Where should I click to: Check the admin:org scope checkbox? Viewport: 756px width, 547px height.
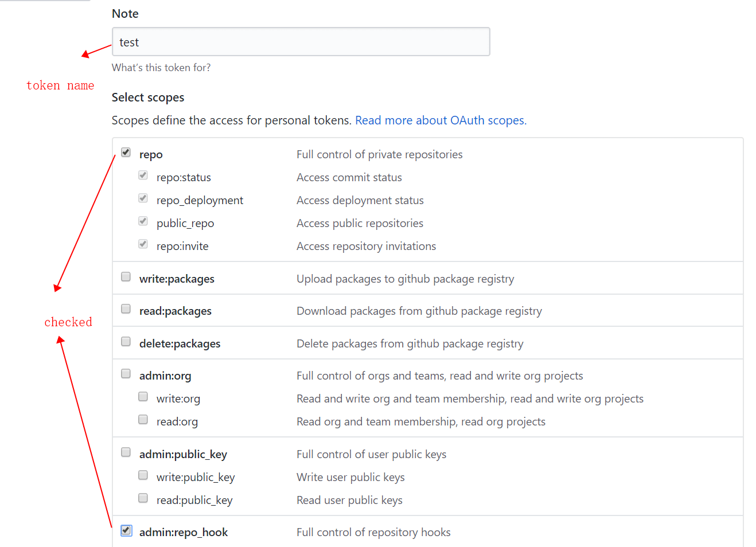coord(126,374)
